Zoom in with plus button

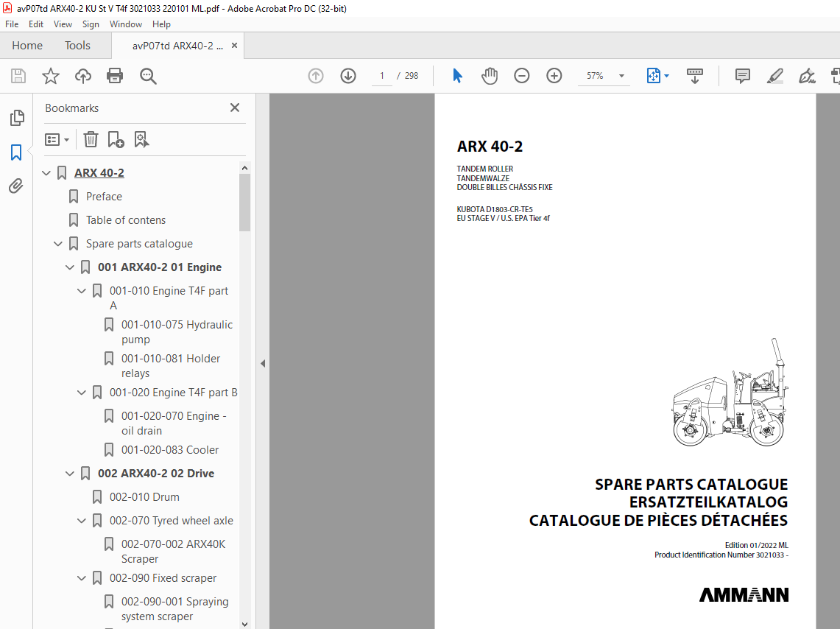(x=554, y=76)
